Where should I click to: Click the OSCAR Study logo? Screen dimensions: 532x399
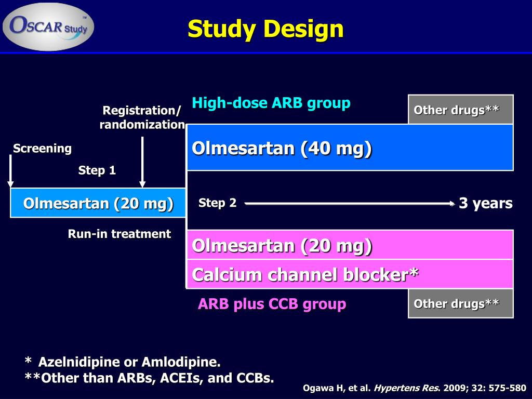point(48,26)
